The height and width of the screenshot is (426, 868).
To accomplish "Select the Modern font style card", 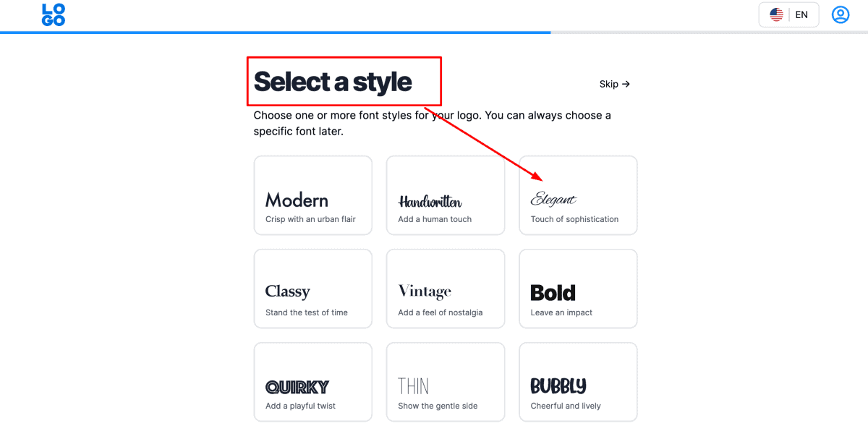I will tap(312, 195).
